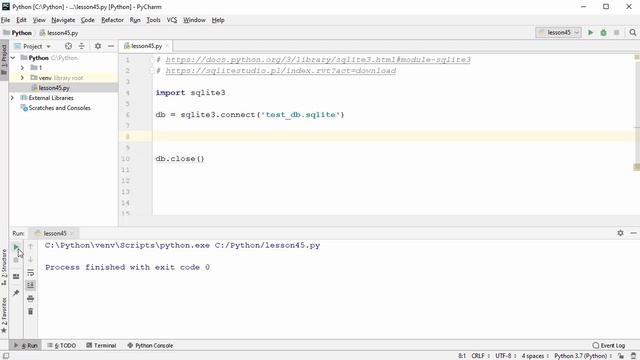This screenshot has height=360, width=640.
Task: Collapse the Python root folder
Action: (13, 58)
